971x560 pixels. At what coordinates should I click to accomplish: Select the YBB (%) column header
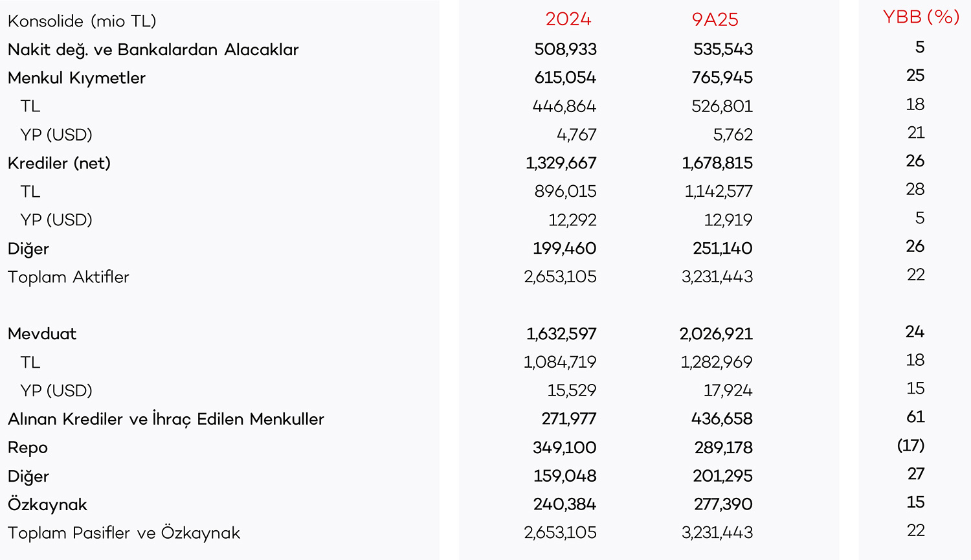point(921,17)
